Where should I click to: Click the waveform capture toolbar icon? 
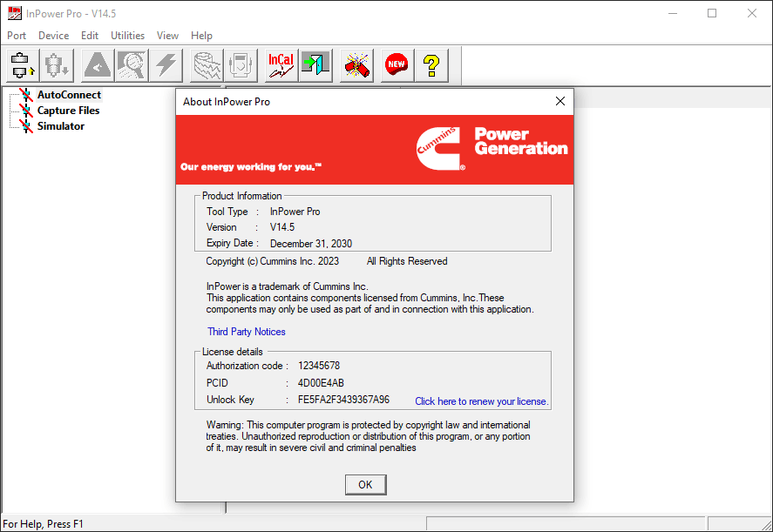pos(207,64)
